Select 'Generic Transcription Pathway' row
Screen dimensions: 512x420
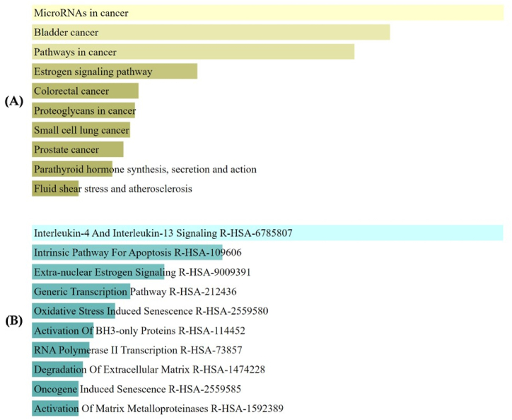(135, 291)
